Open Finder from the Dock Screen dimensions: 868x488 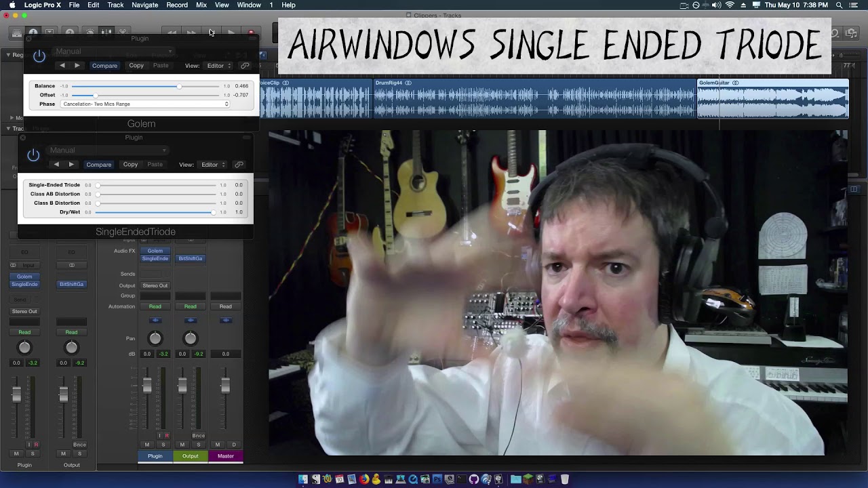[303, 479]
